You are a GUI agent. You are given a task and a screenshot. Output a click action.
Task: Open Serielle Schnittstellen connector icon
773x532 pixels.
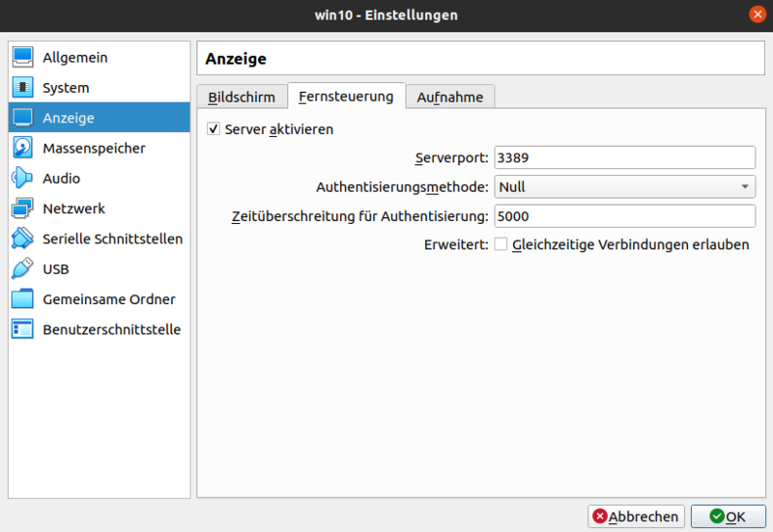pos(23,238)
